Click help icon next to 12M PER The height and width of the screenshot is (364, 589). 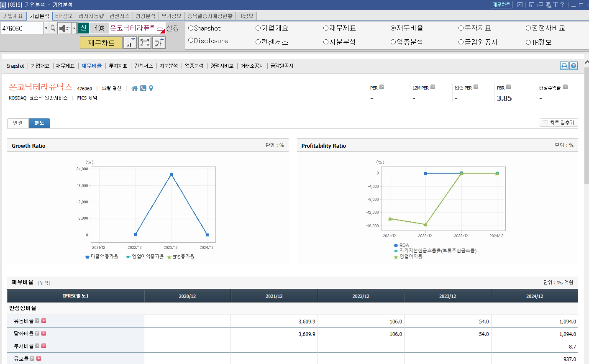(433, 87)
